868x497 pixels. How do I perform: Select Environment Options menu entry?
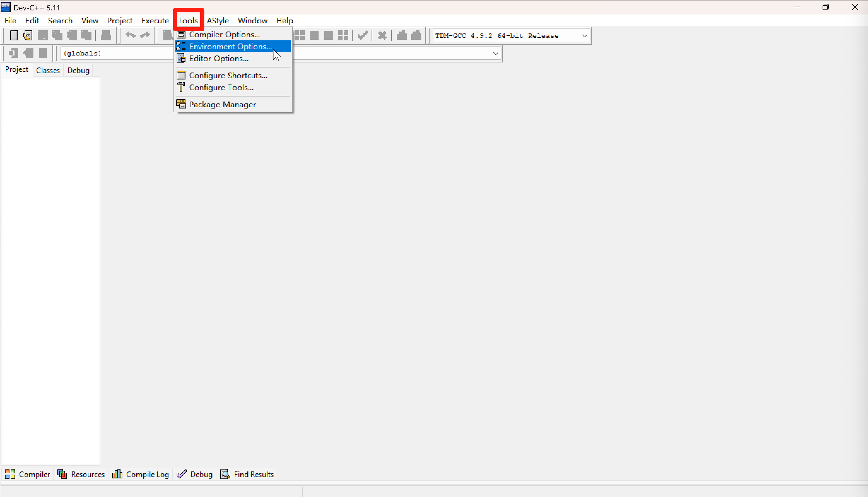pyautogui.click(x=230, y=46)
